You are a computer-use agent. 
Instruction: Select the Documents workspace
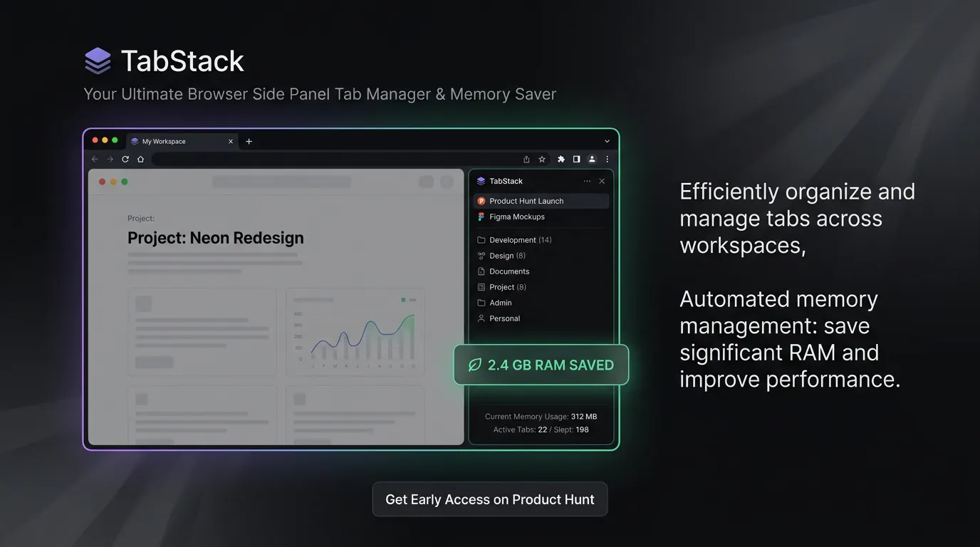tap(541, 271)
